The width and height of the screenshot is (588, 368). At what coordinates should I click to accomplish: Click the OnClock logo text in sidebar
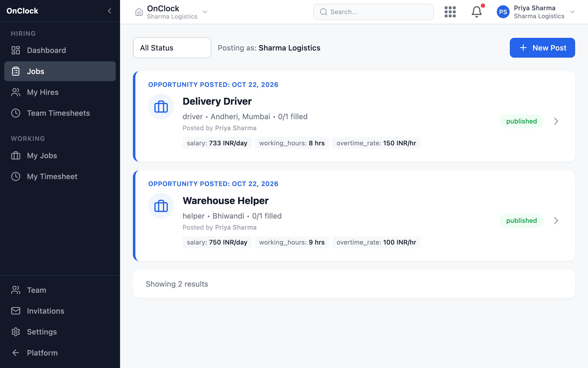(22, 11)
